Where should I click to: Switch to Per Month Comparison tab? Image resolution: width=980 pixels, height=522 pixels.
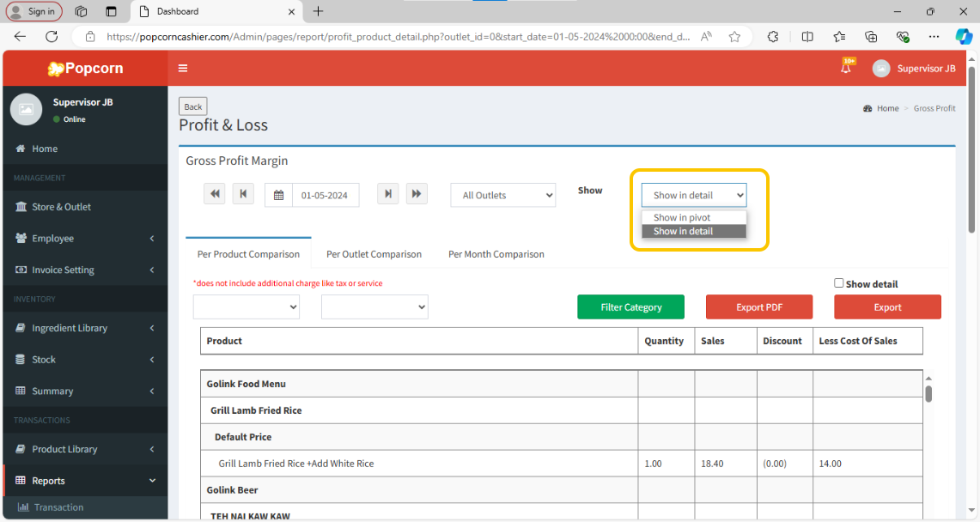click(496, 254)
